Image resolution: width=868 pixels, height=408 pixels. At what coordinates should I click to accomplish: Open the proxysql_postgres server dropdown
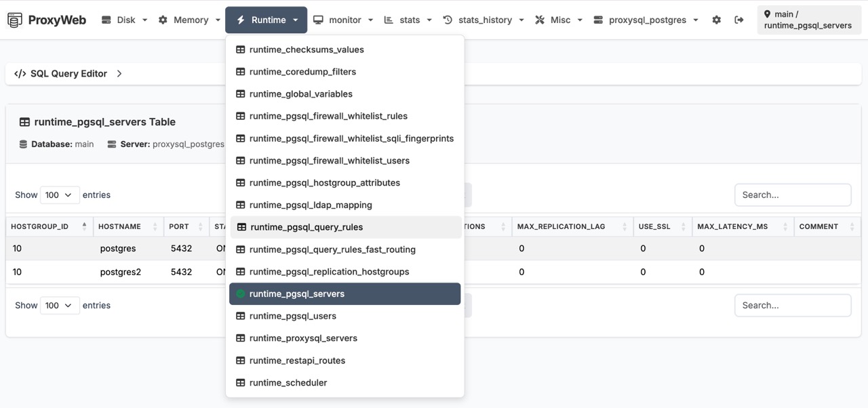643,20
